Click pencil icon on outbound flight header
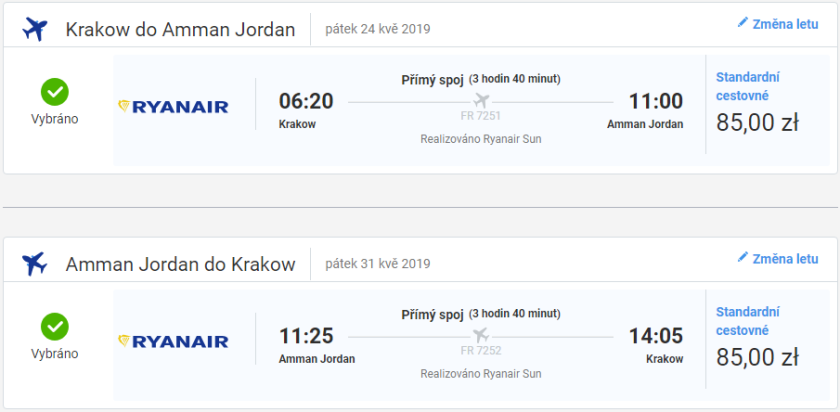Screen dimensions: 840x412 point(743,22)
